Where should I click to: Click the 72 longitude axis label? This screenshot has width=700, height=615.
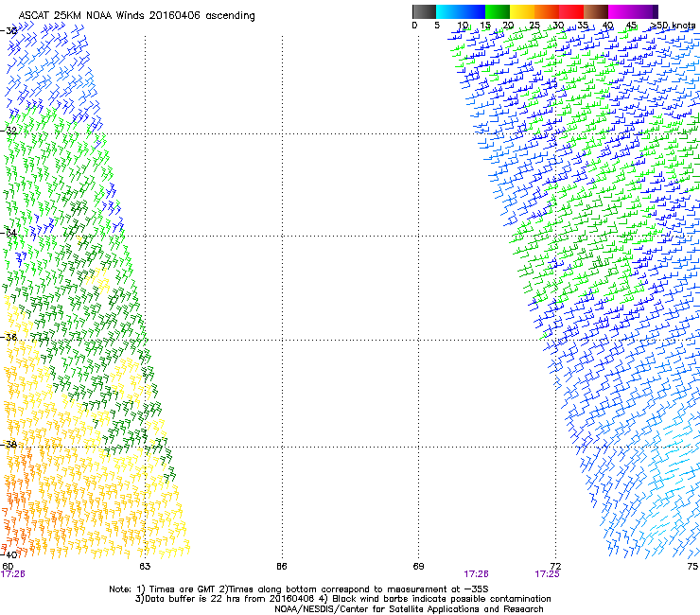(555, 567)
